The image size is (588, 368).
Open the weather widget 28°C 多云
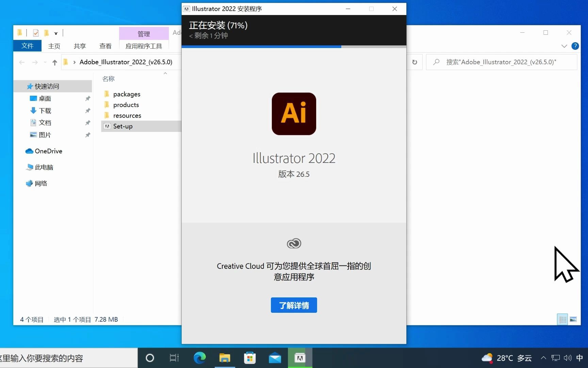[x=507, y=358]
